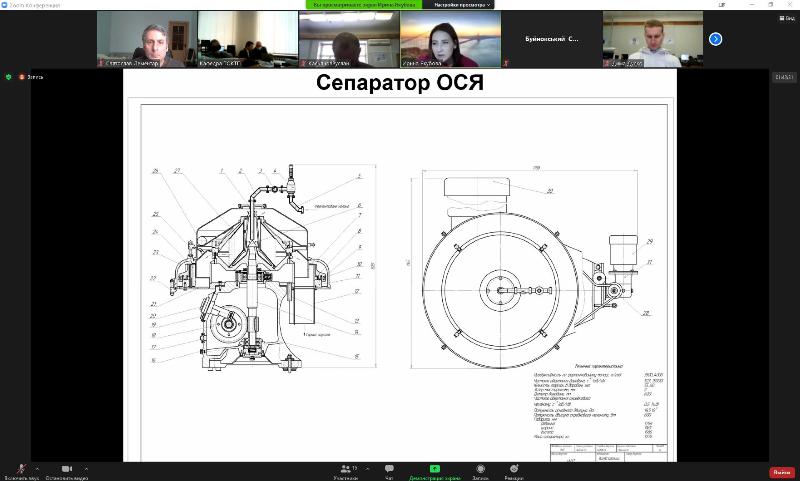Select the Кафедра conference room video tile
The width and height of the screenshot is (800, 481).
[248, 39]
